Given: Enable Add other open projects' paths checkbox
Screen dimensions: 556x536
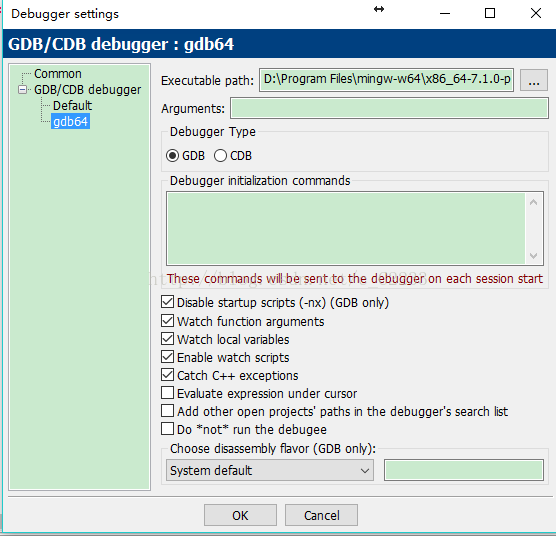Looking at the screenshot, I should click(167, 411).
